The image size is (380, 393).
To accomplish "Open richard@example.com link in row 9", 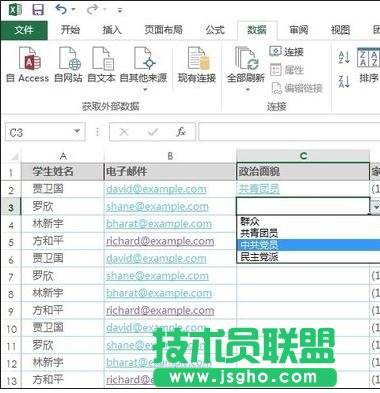I will [x=160, y=310].
